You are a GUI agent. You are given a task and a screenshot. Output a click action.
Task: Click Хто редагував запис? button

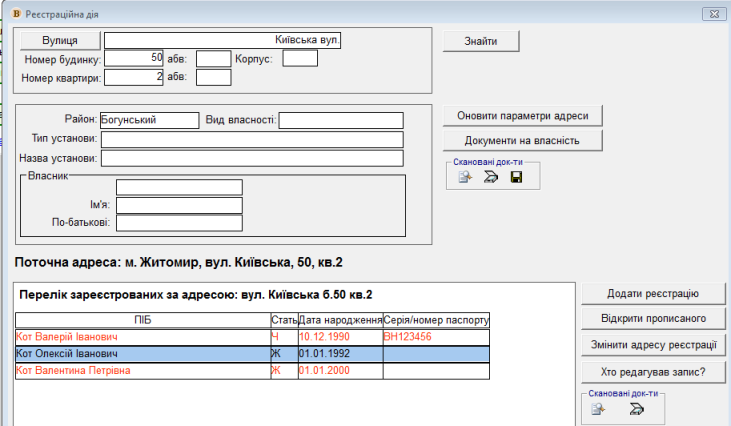click(x=651, y=372)
